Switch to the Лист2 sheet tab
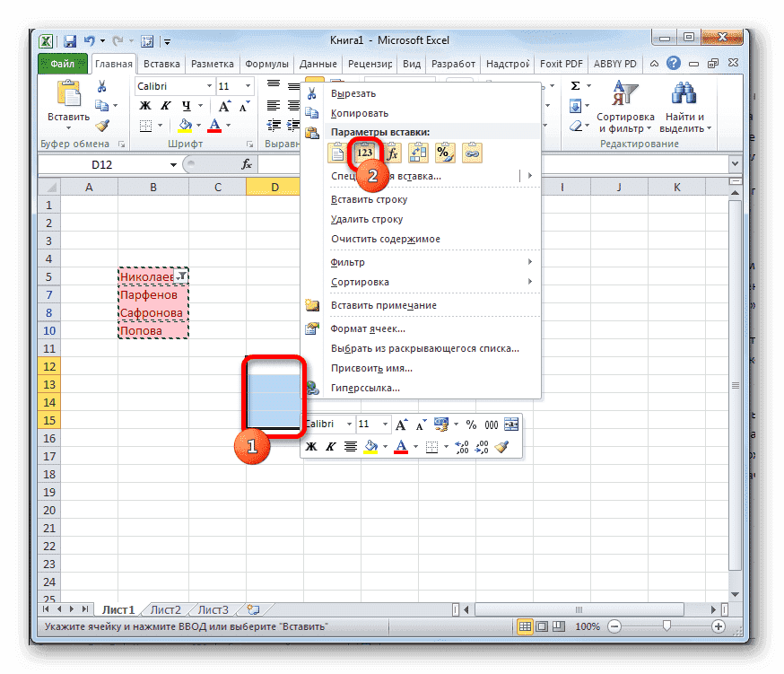784x674 pixels. point(165,608)
